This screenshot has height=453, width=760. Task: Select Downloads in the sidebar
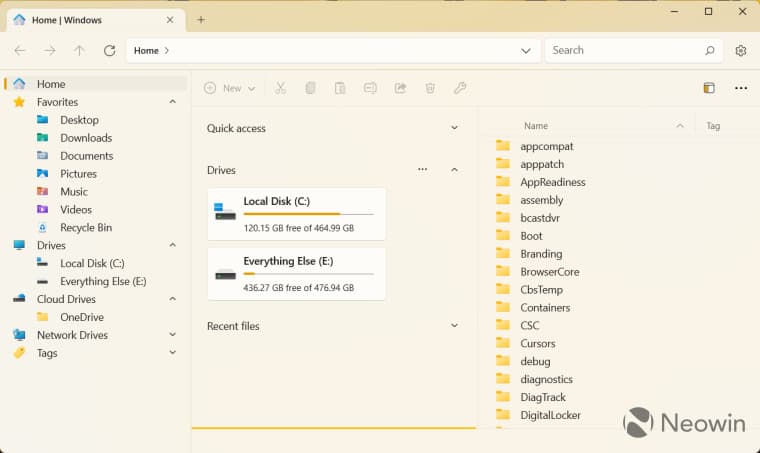pos(86,138)
